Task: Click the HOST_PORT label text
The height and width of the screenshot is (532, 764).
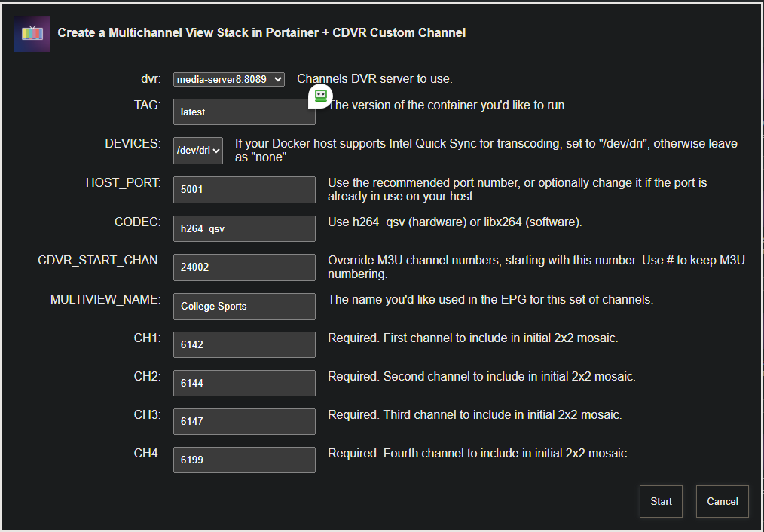Action: tap(123, 183)
